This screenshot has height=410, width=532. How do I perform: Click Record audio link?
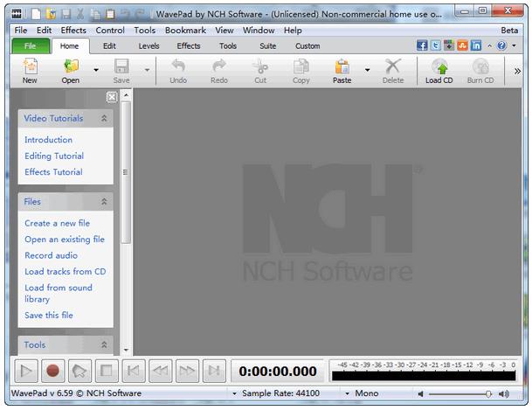52,255
